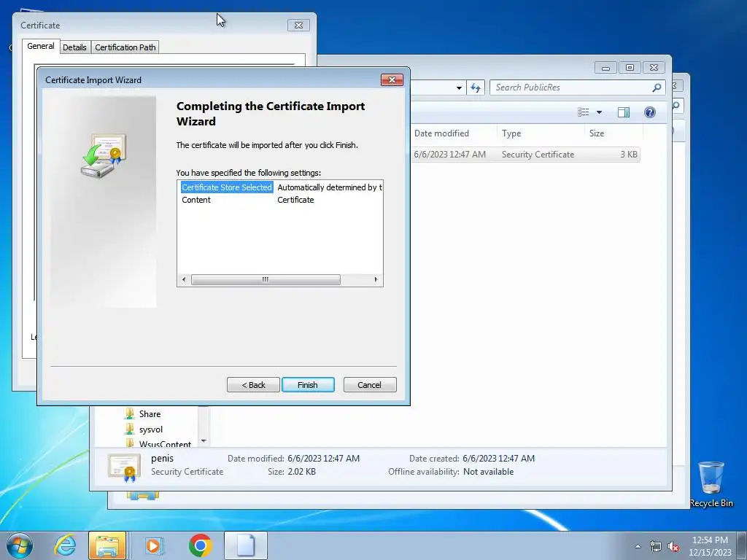Screen dimensions: 747x560
Task: Open the clock showing 12:54 PM
Action: coord(710,545)
